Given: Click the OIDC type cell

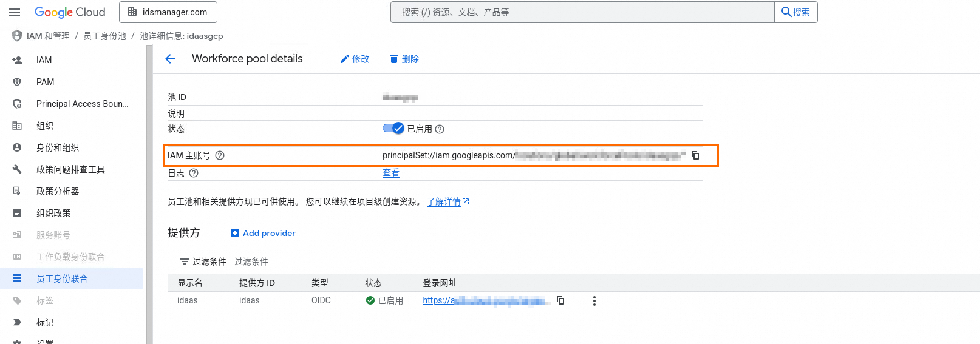Looking at the screenshot, I should pyautogui.click(x=321, y=300).
